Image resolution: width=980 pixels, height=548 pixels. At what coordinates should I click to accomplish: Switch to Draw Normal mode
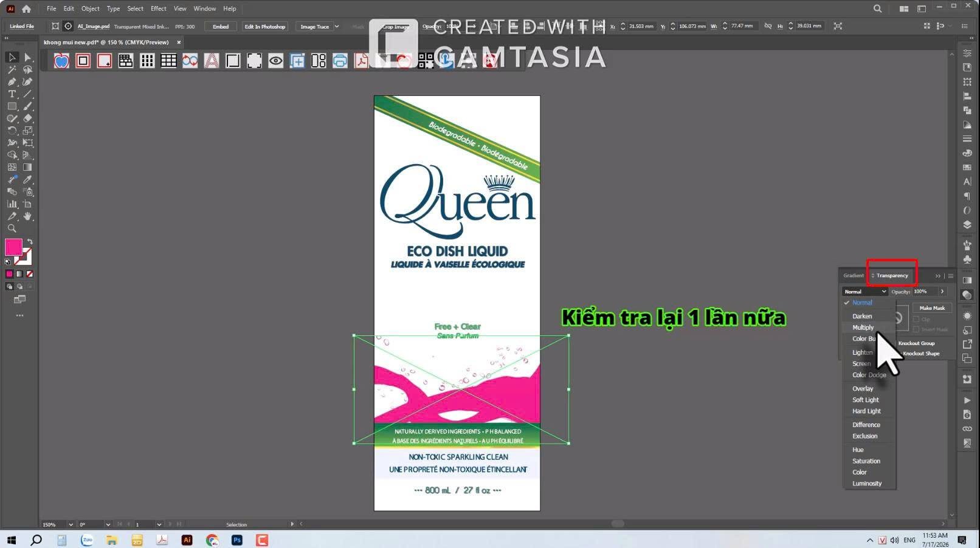[x=9, y=286]
